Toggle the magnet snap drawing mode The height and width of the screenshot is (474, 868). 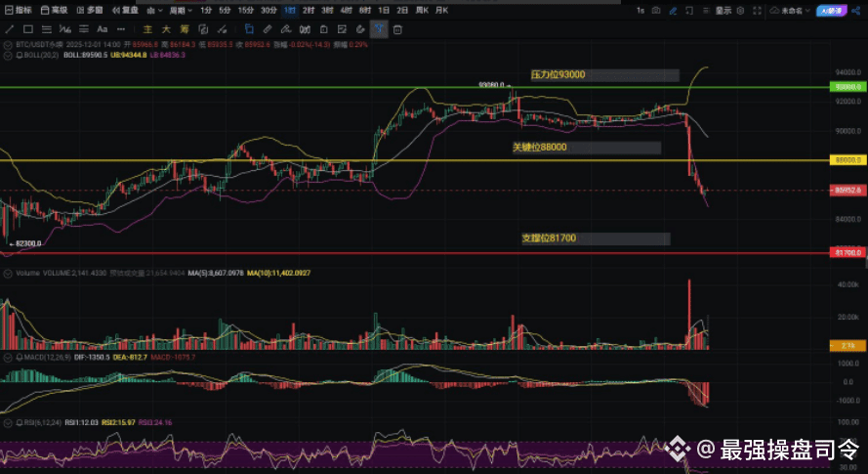tap(378, 29)
